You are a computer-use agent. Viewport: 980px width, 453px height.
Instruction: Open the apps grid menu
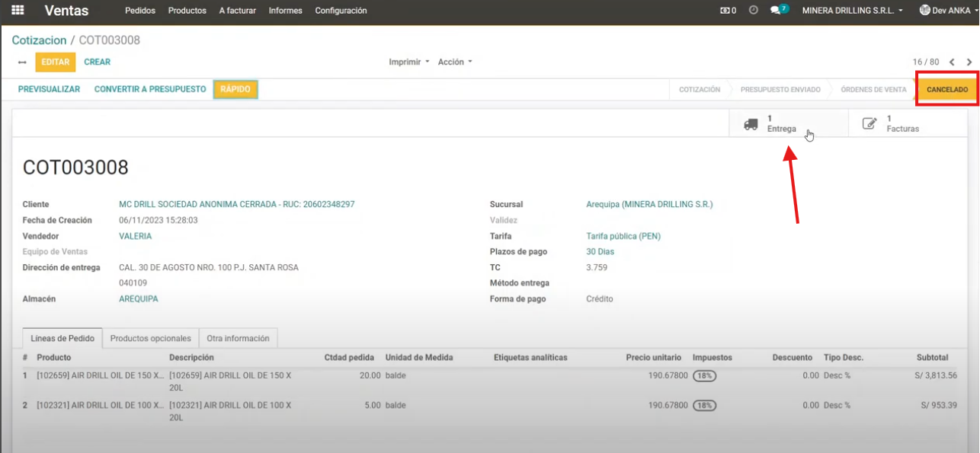click(18, 11)
